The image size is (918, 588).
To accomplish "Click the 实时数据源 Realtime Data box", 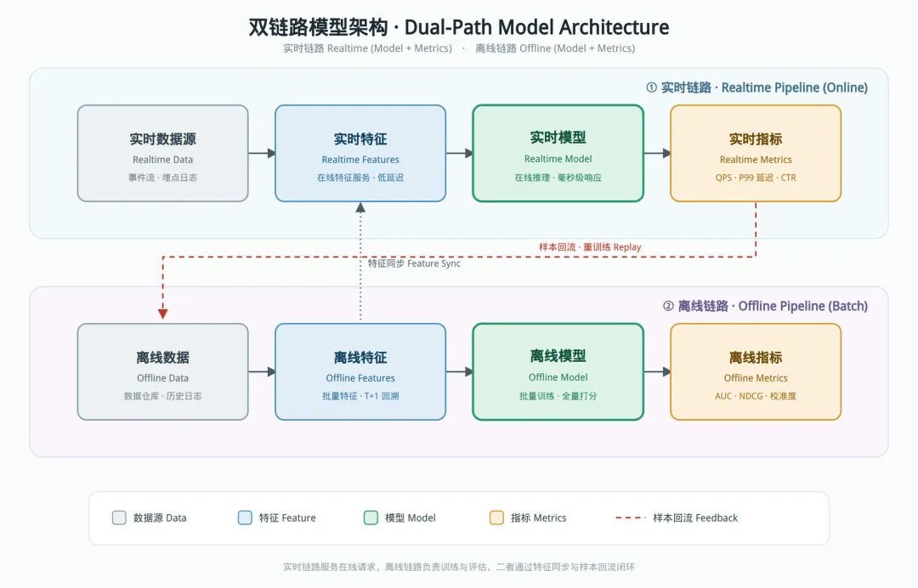I will click(x=162, y=153).
